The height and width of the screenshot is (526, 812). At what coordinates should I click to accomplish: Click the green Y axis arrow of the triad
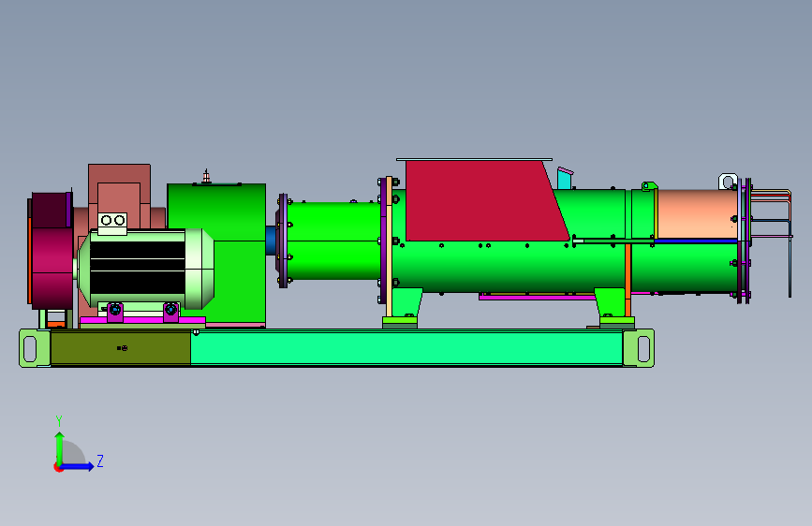tap(60, 447)
